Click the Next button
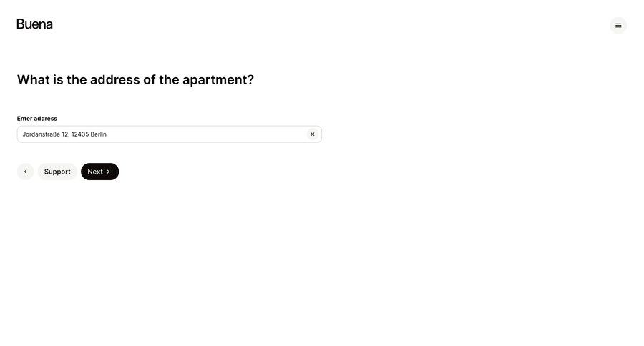644x346 pixels. click(x=99, y=172)
